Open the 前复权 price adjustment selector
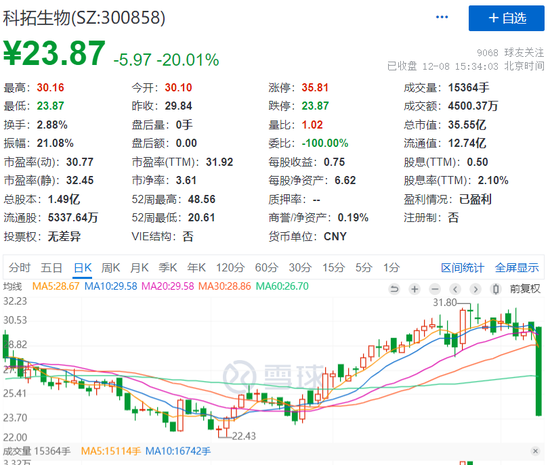The width and height of the screenshot is (550, 465). click(x=525, y=289)
